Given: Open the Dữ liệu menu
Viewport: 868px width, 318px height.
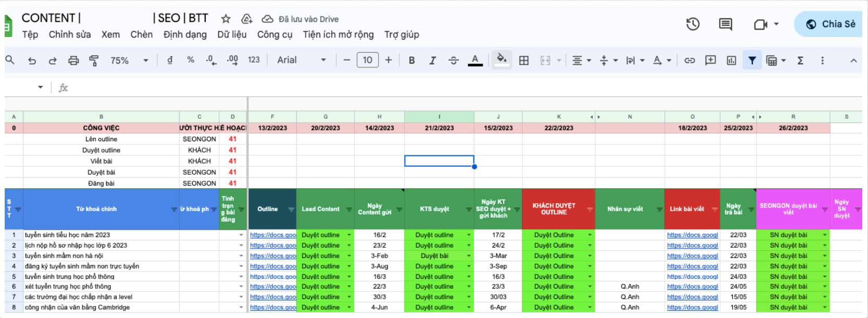Looking at the screenshot, I should point(232,34).
